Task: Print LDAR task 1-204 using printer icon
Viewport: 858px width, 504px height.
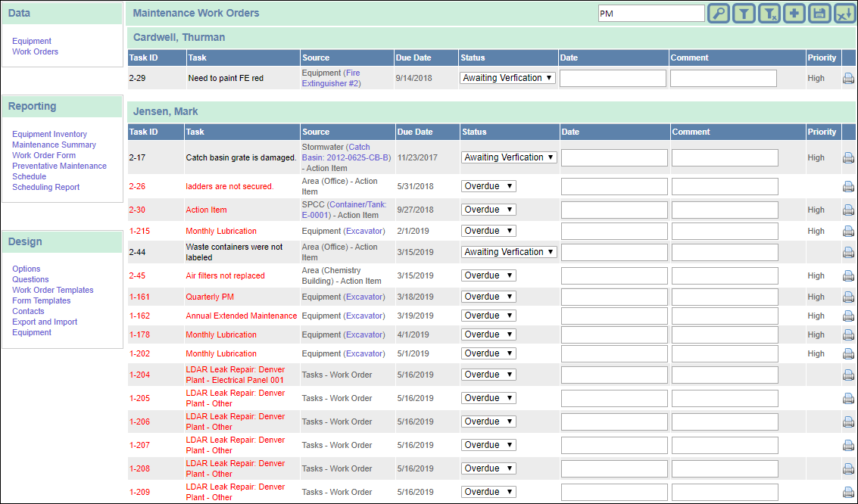Action: [848, 374]
